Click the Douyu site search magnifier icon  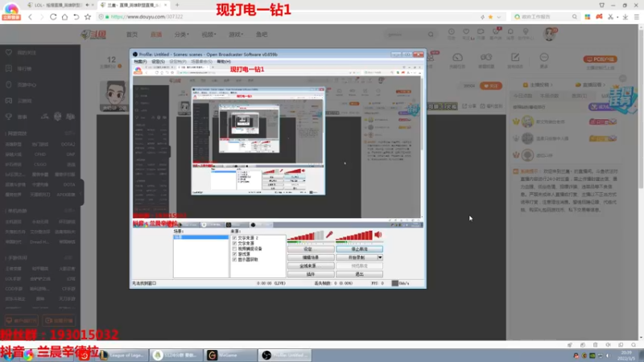click(431, 35)
